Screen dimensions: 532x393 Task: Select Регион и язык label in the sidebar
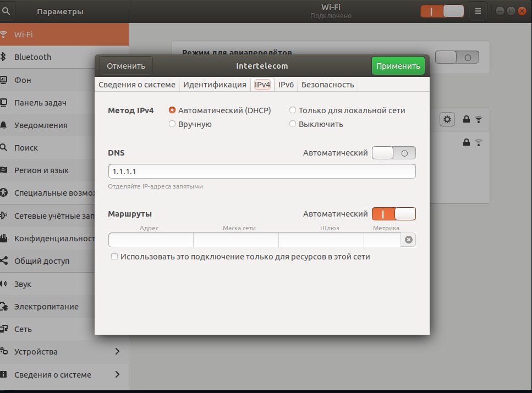point(41,170)
